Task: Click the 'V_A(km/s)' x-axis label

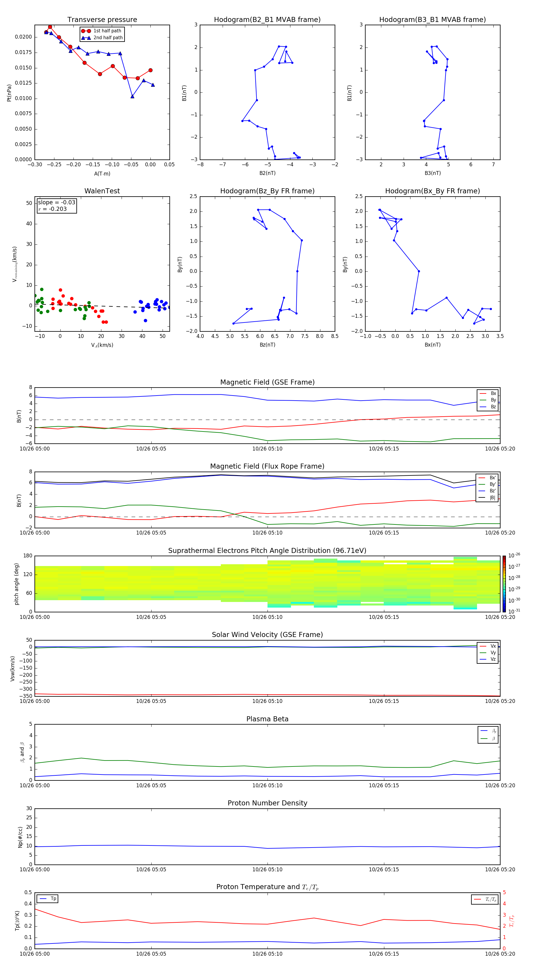Action: pyautogui.click(x=102, y=345)
